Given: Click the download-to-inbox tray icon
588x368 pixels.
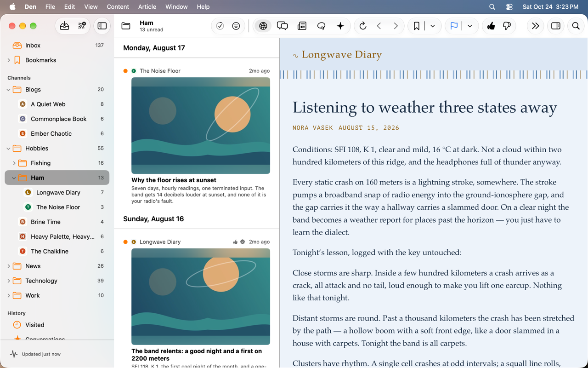Looking at the screenshot, I should click(64, 26).
